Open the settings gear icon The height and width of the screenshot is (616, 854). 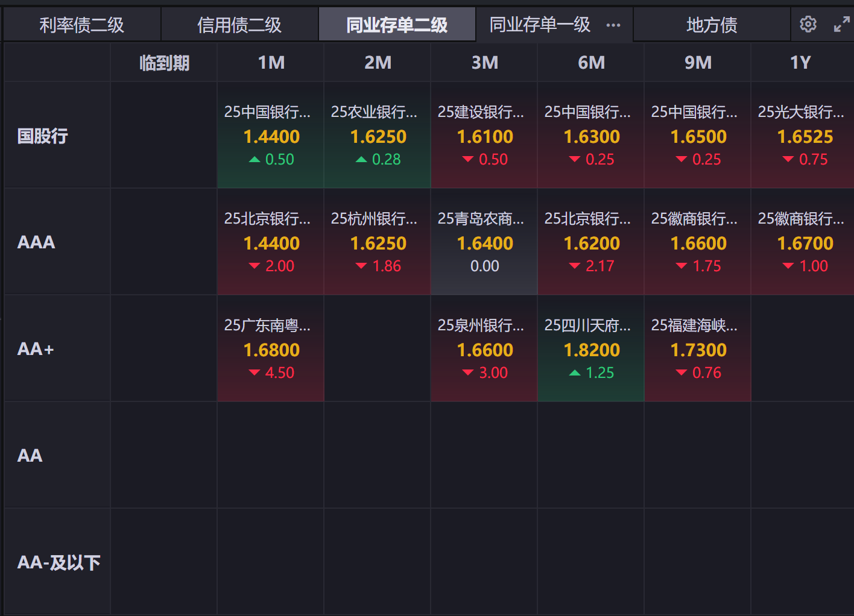[x=808, y=24]
